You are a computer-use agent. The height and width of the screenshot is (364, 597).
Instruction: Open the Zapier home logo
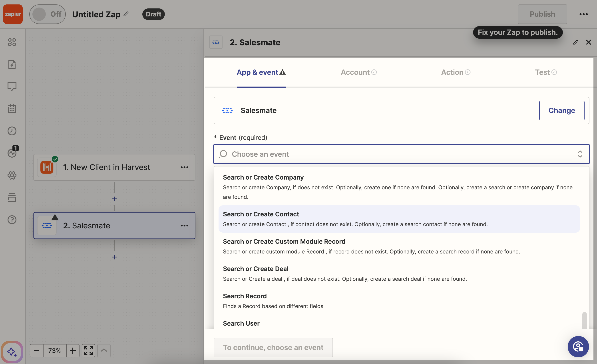(13, 14)
